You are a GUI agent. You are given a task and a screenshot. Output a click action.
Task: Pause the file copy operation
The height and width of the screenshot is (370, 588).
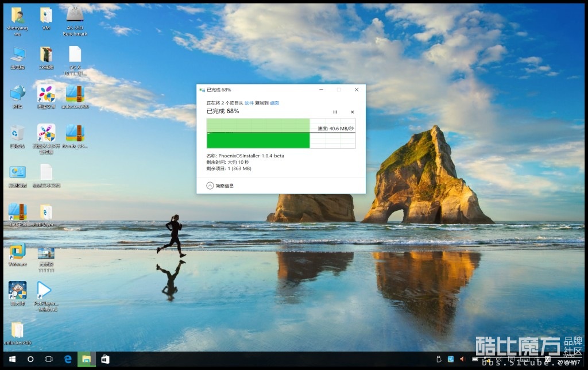point(335,112)
